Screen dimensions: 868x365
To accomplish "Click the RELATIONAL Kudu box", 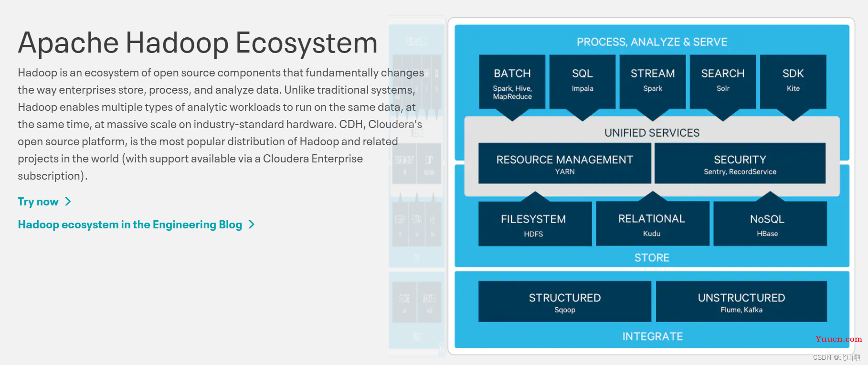I will tap(653, 224).
